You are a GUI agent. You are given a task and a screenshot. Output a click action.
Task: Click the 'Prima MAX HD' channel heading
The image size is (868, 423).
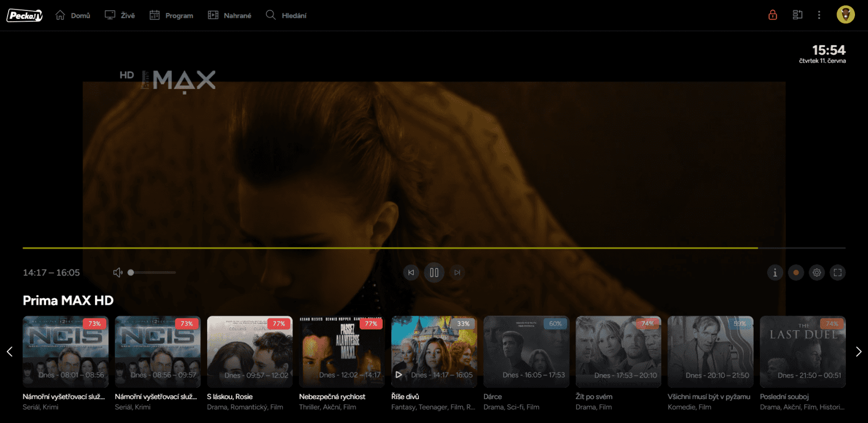68,300
